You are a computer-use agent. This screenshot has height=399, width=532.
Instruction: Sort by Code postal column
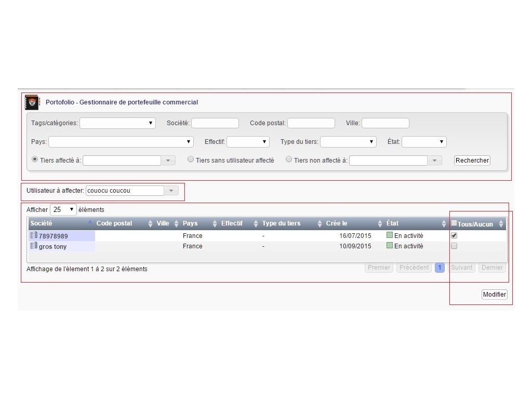[x=150, y=223]
